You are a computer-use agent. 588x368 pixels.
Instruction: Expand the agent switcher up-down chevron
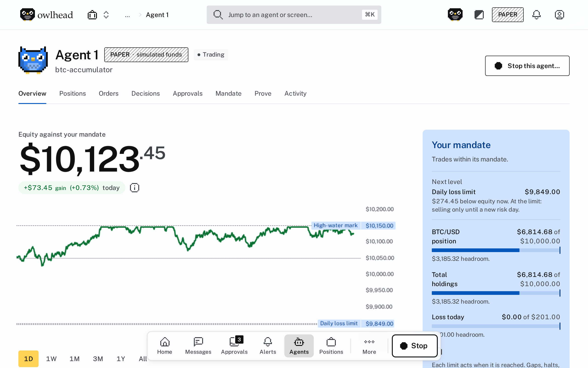(x=106, y=15)
